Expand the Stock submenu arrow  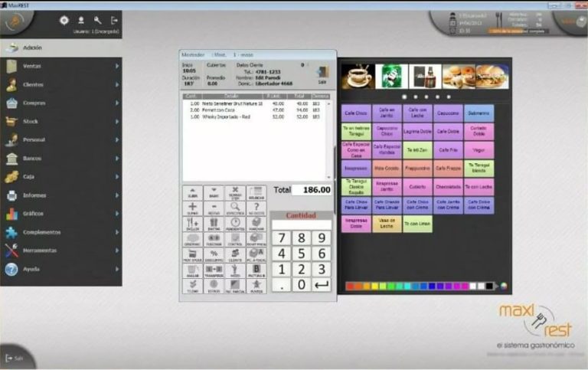click(117, 121)
